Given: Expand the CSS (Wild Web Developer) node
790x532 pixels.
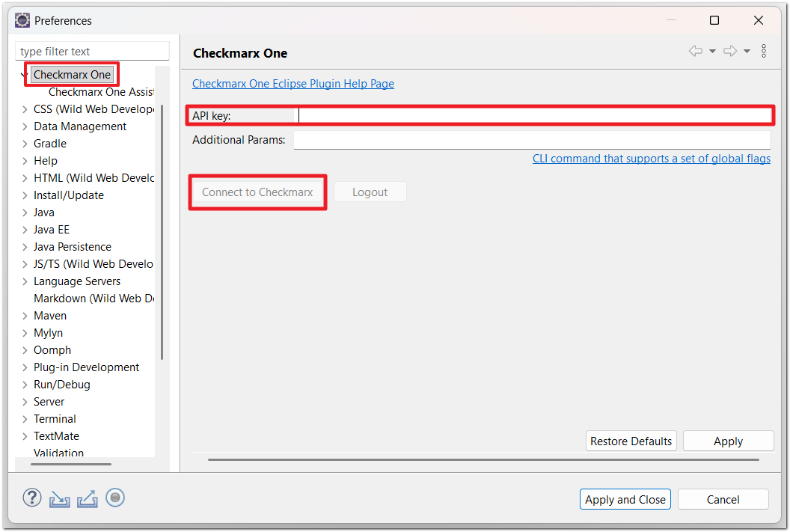Looking at the screenshot, I should [x=25, y=108].
